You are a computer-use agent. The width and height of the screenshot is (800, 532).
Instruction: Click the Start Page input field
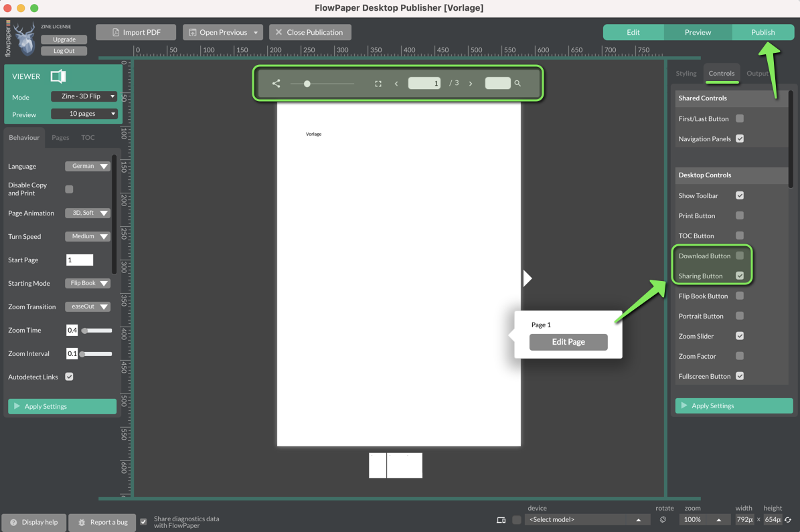tap(80, 260)
